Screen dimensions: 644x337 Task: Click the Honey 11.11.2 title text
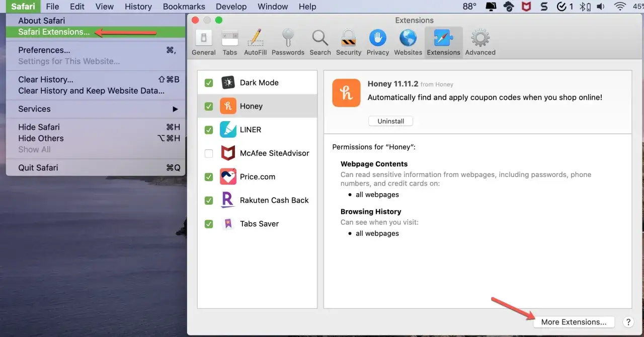tap(393, 84)
